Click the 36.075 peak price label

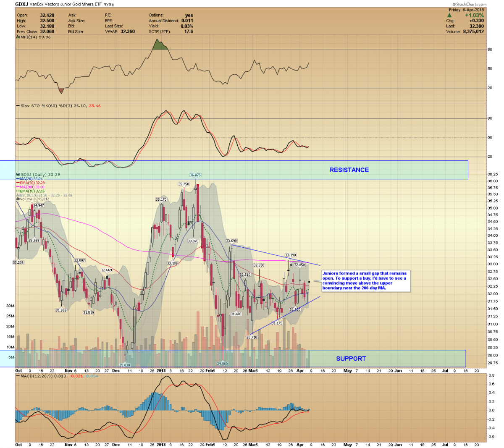point(195,175)
